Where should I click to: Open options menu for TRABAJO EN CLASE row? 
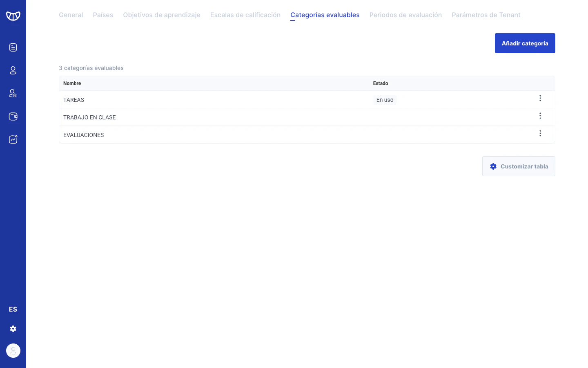pos(540,116)
